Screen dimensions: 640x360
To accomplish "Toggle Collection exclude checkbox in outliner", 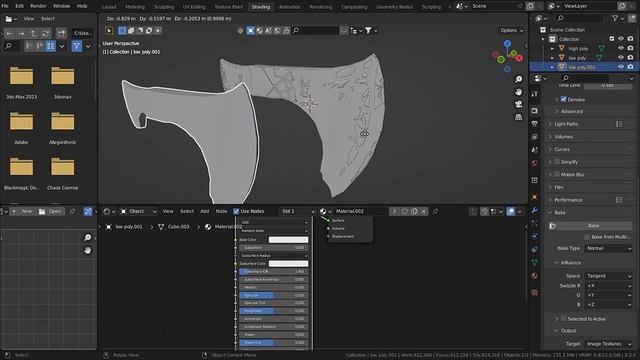I will (x=611, y=39).
